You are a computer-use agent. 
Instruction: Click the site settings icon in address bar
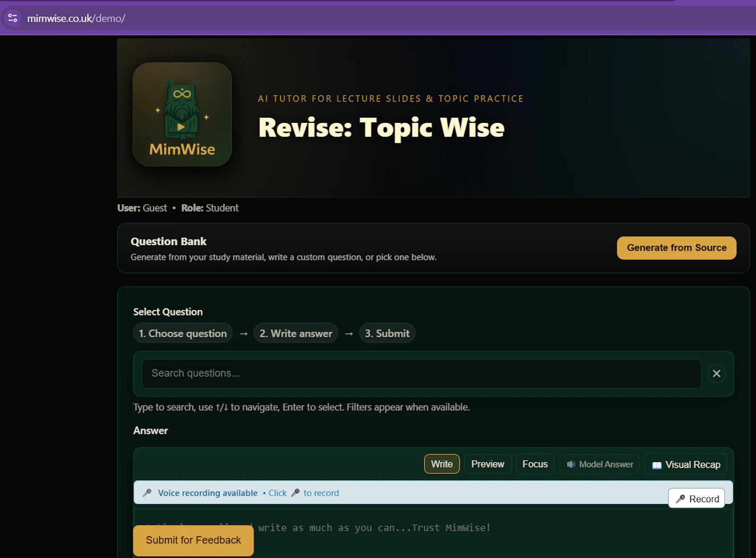tap(13, 18)
